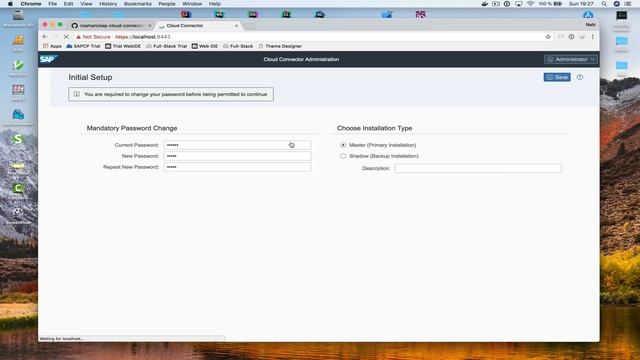Image resolution: width=640 pixels, height=360 pixels.
Task: Open the Theme Designer bookmark
Action: 280,46
